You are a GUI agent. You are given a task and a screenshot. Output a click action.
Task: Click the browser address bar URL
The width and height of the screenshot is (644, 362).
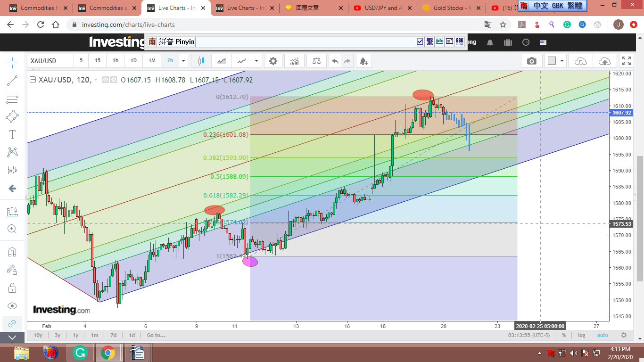(128, 25)
